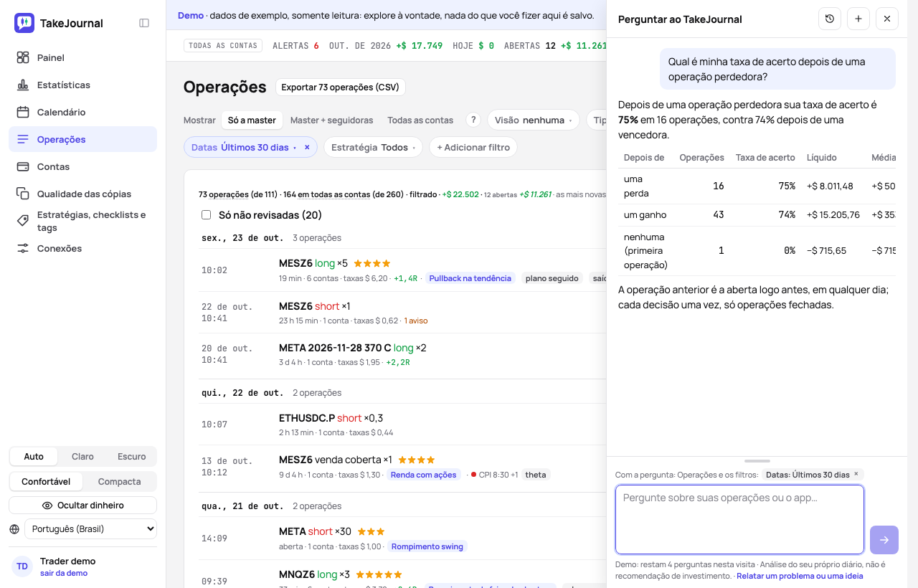Viewport: 918px width, 588px height.
Task: Switch theme to Claro
Action: [82, 456]
